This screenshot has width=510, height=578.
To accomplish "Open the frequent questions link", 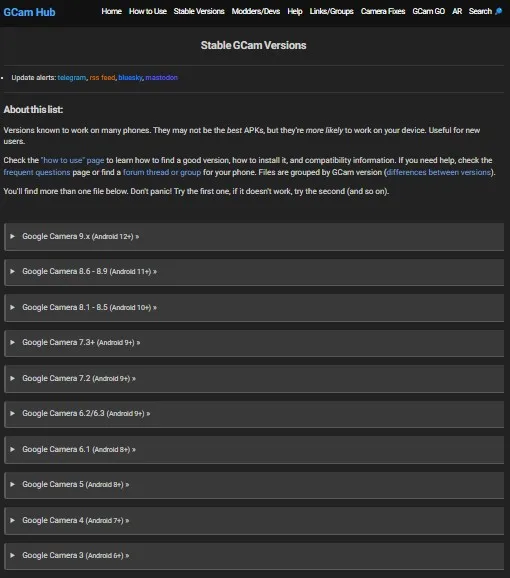I will (37, 172).
